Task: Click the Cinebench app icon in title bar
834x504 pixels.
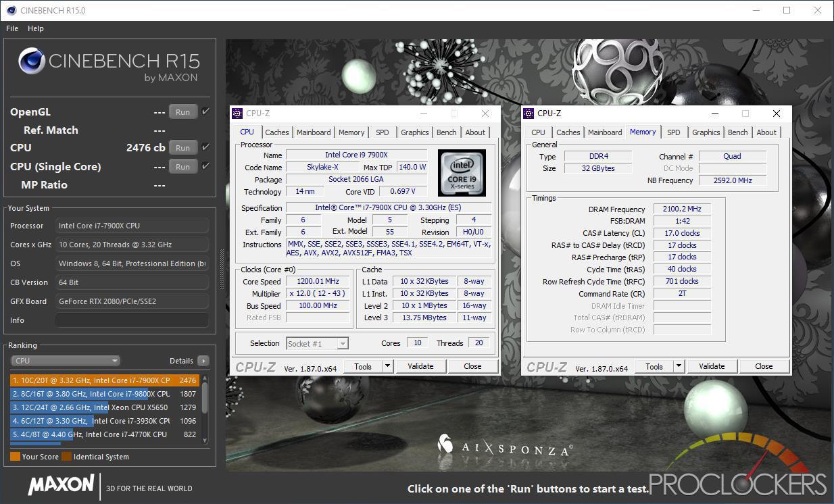Action: (x=11, y=10)
